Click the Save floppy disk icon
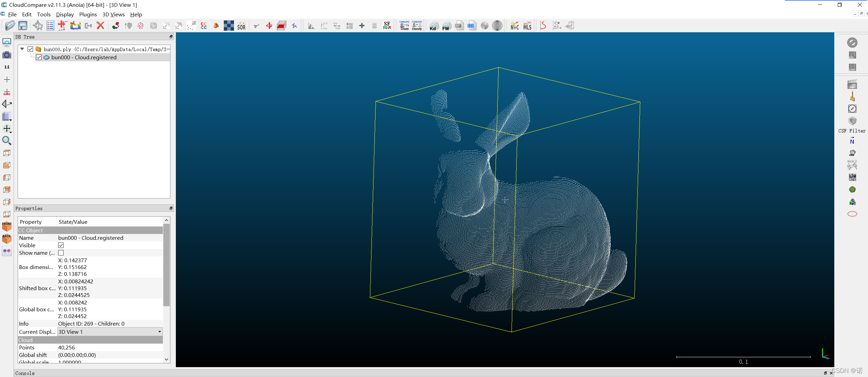 pyautogui.click(x=23, y=26)
